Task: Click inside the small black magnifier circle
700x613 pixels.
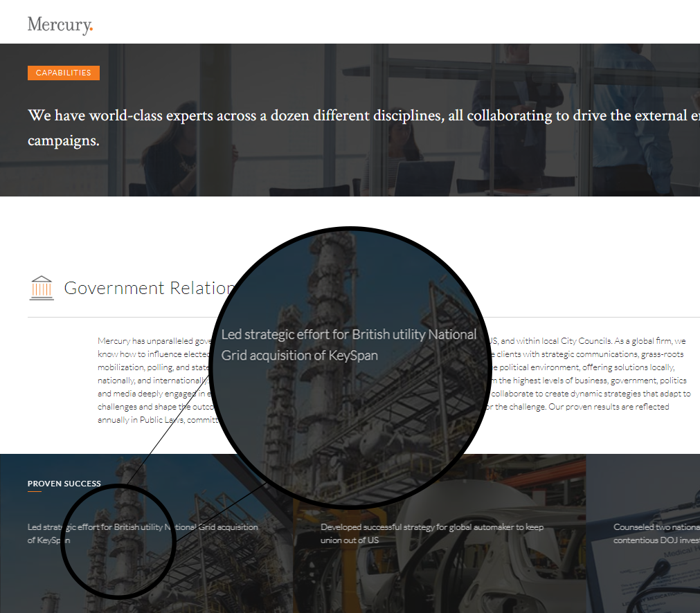Action: click(x=118, y=560)
